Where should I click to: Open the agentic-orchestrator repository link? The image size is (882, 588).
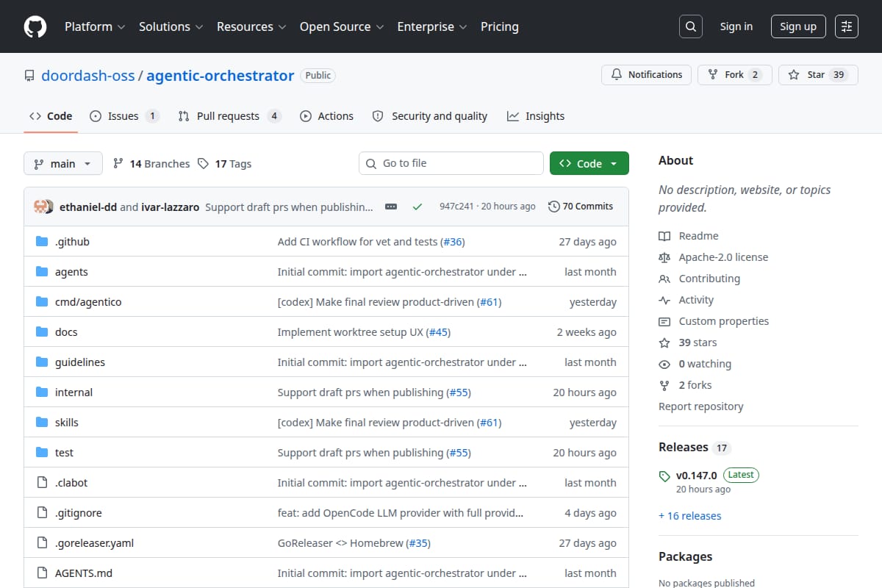pos(220,76)
